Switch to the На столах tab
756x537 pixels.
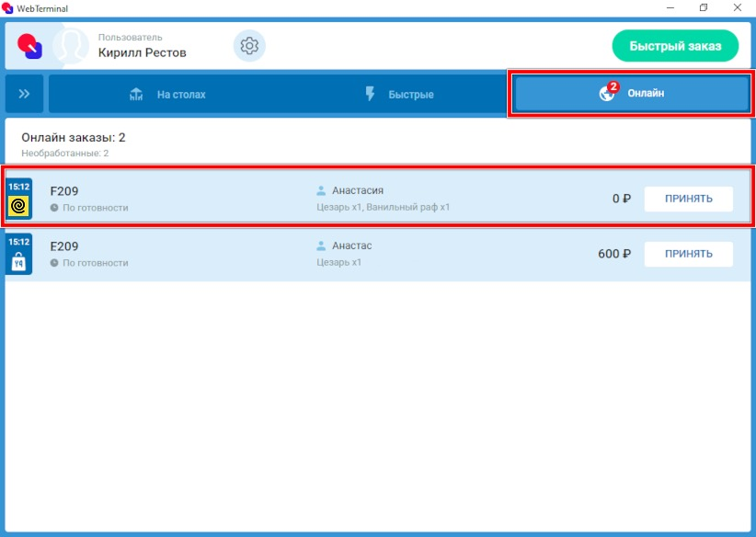[167, 94]
